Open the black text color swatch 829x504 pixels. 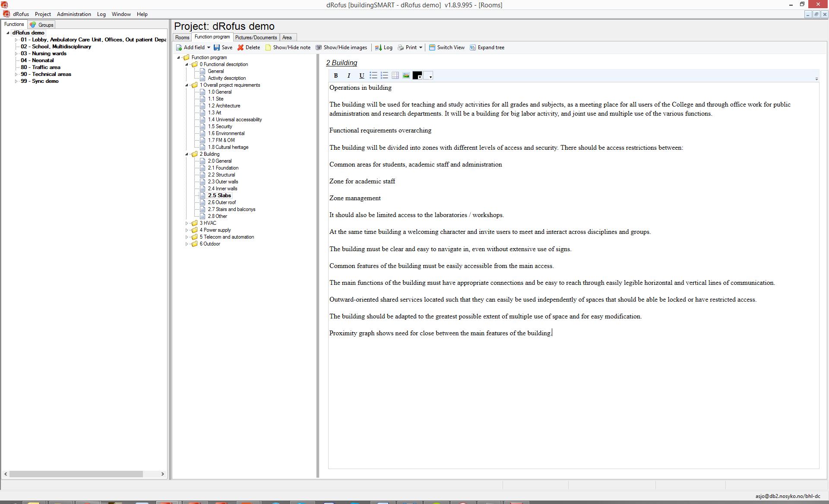coord(416,76)
